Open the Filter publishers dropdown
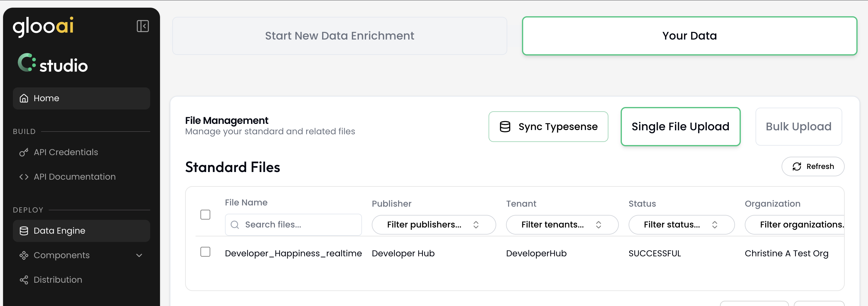Image resolution: width=868 pixels, height=306 pixels. click(x=433, y=225)
